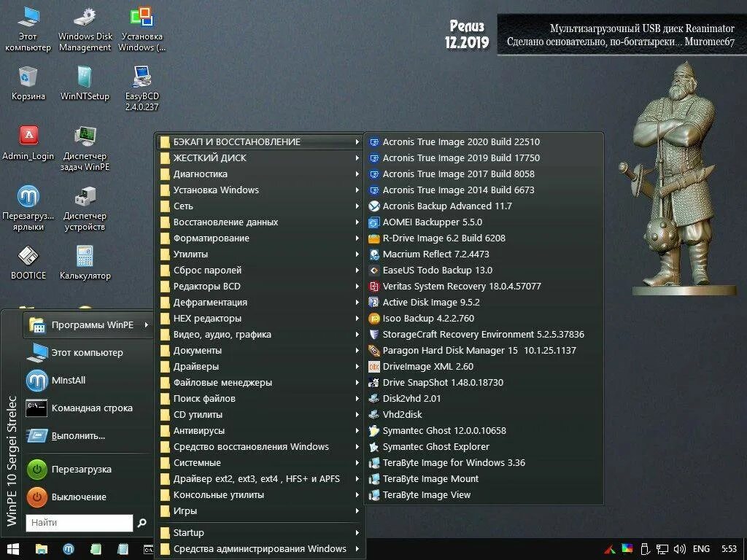The width and height of the screenshot is (747, 560).
Task: Click the Symantec Ghost Explorer icon
Action: (374, 447)
